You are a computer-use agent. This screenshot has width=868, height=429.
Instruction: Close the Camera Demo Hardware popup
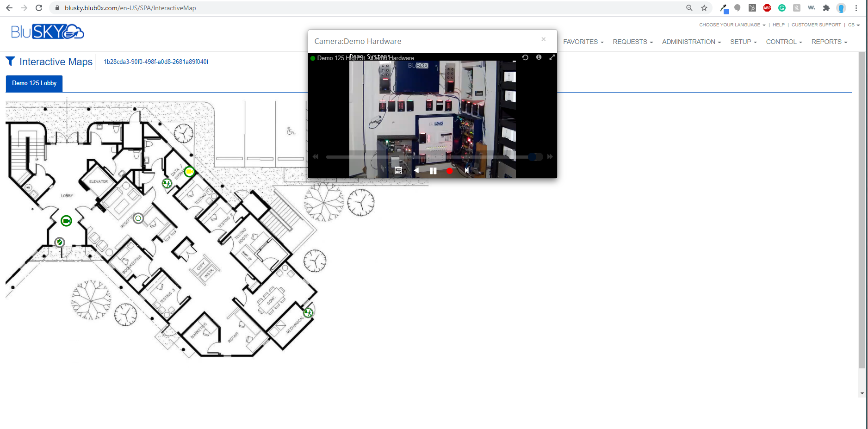click(544, 39)
